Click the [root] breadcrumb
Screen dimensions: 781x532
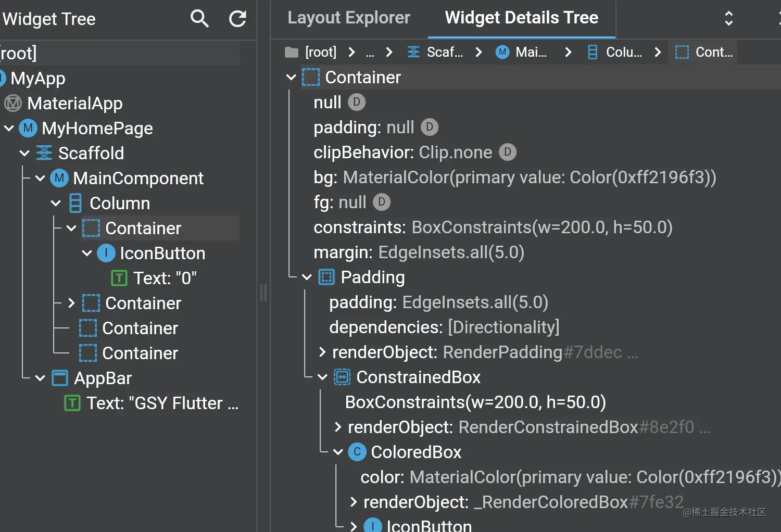coord(321,52)
